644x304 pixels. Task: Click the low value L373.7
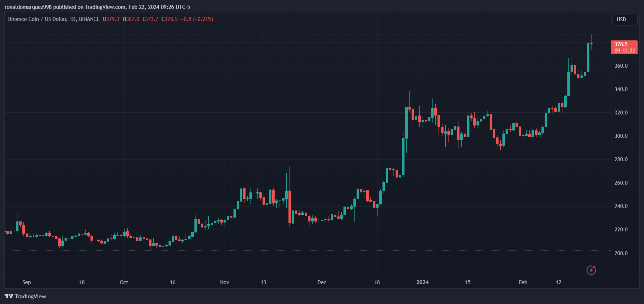tap(150, 19)
